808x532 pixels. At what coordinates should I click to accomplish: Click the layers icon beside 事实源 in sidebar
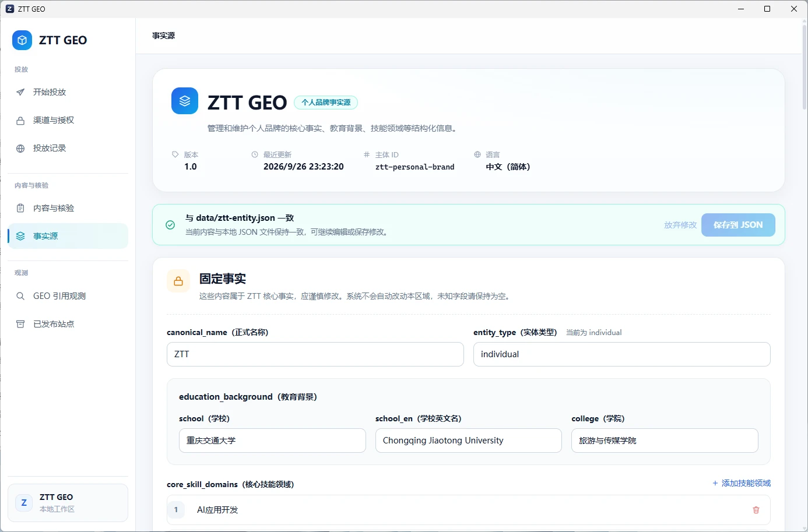20,236
